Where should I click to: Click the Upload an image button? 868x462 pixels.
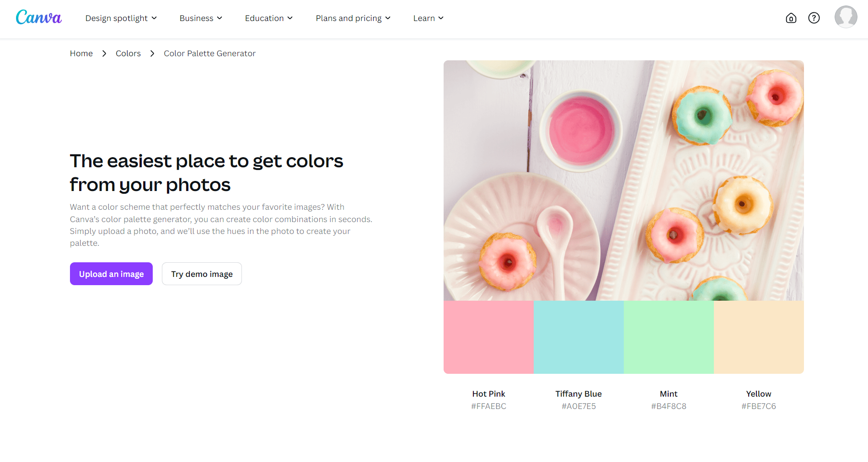pos(111,274)
